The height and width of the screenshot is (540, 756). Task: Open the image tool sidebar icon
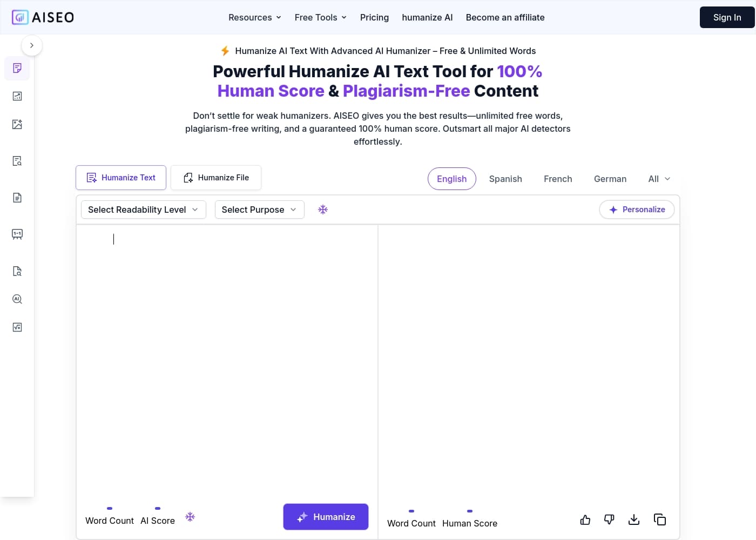(17, 124)
